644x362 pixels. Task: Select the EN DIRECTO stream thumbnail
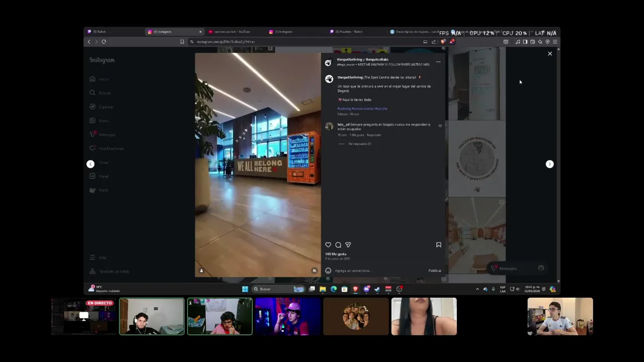(84, 316)
